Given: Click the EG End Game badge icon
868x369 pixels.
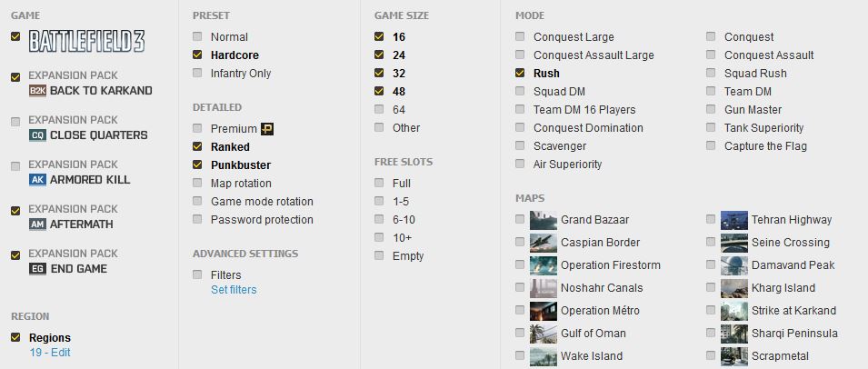Looking at the screenshot, I should pos(37,269).
